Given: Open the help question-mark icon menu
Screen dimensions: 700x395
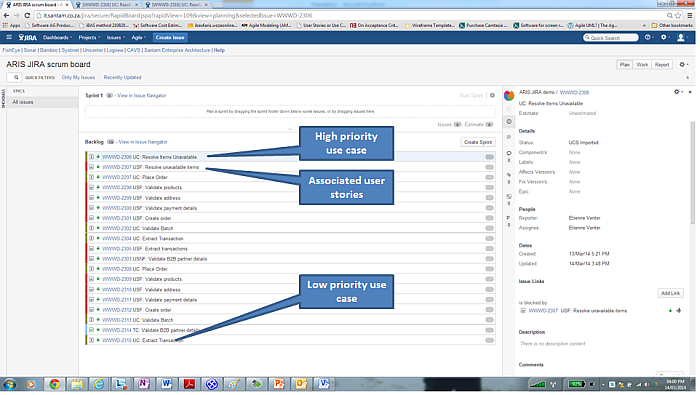Looking at the screenshot, I should point(648,37).
